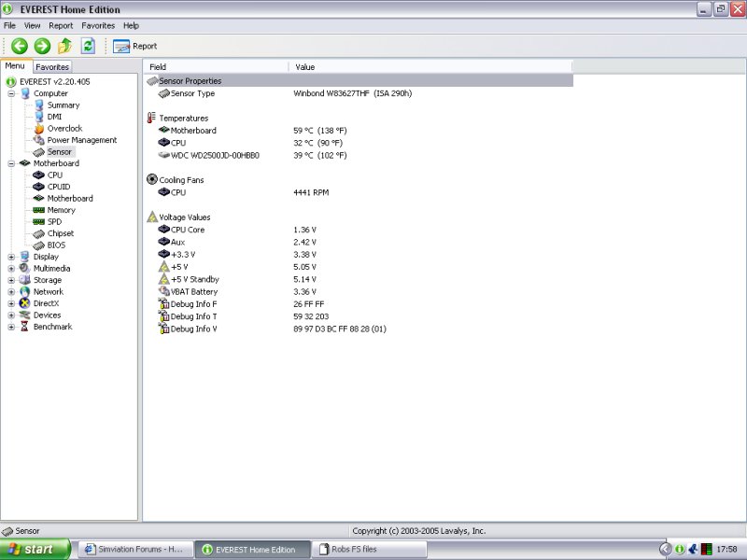Collapse the Computer tree node
Viewport: 747px width, 560px height.
[11, 93]
